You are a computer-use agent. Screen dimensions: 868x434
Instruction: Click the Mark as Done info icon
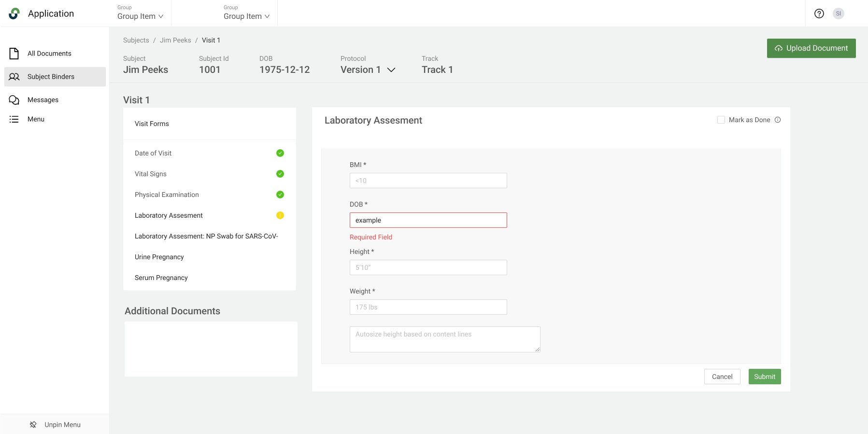point(778,120)
